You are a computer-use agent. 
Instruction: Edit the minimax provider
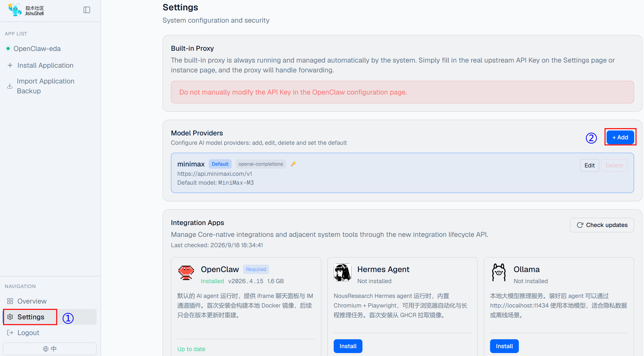(x=589, y=165)
